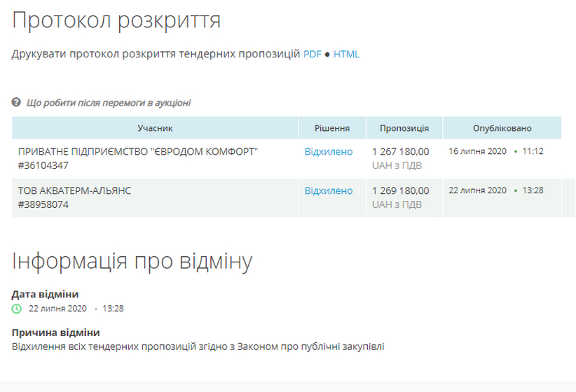
Task: Open the PDF version of the protocol
Action: (x=312, y=54)
